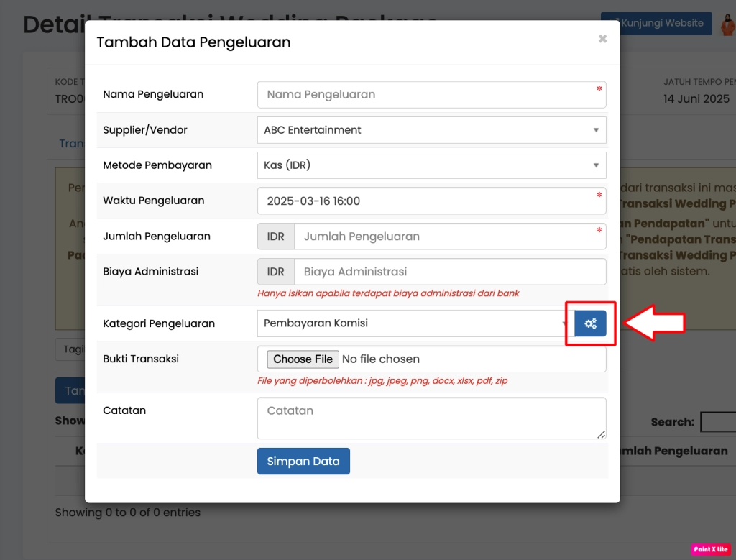Expand the Metode Pembayaran dropdown

431,165
